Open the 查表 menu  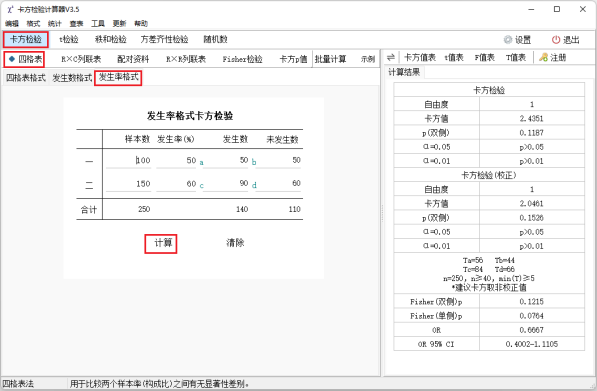pyautogui.click(x=76, y=24)
